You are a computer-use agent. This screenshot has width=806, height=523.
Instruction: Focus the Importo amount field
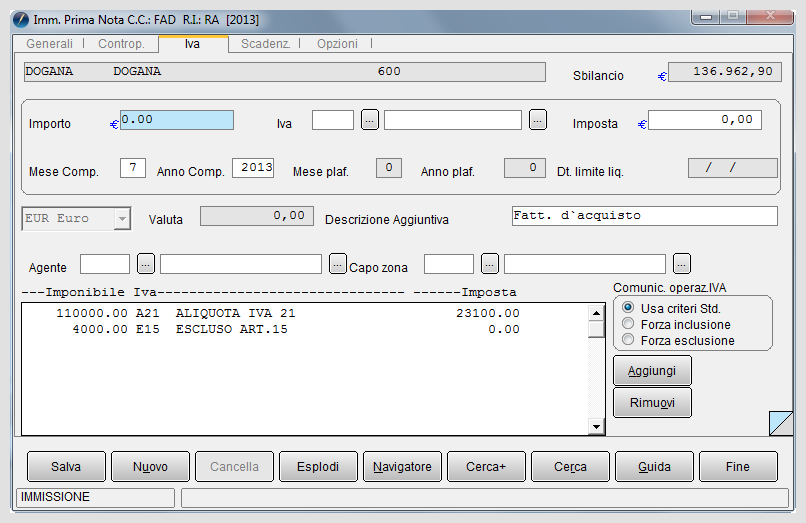pos(177,120)
